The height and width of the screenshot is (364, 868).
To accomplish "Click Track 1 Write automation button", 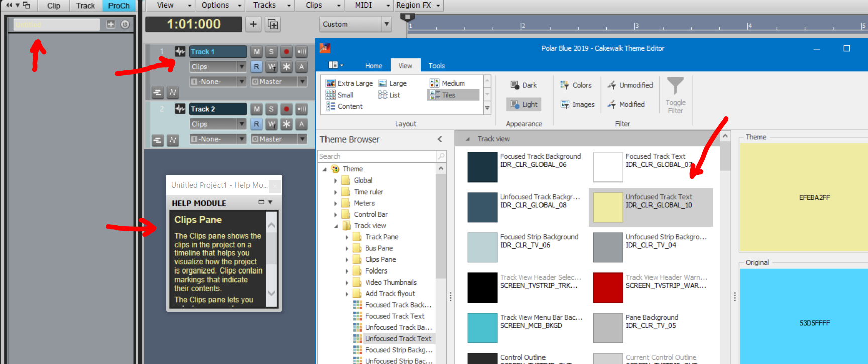I will (271, 67).
